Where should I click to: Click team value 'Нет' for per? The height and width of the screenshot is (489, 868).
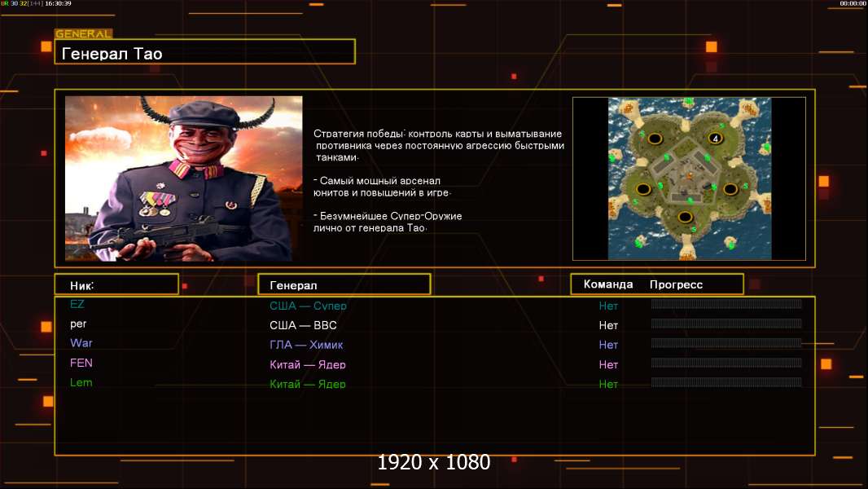pos(607,325)
